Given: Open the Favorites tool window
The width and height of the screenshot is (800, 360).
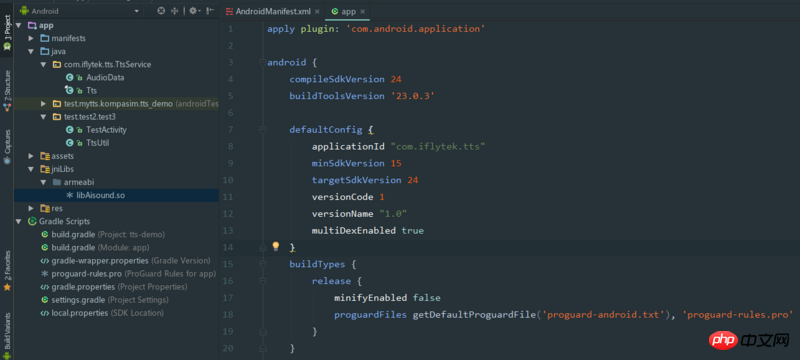Looking at the screenshot, I should [x=7, y=270].
